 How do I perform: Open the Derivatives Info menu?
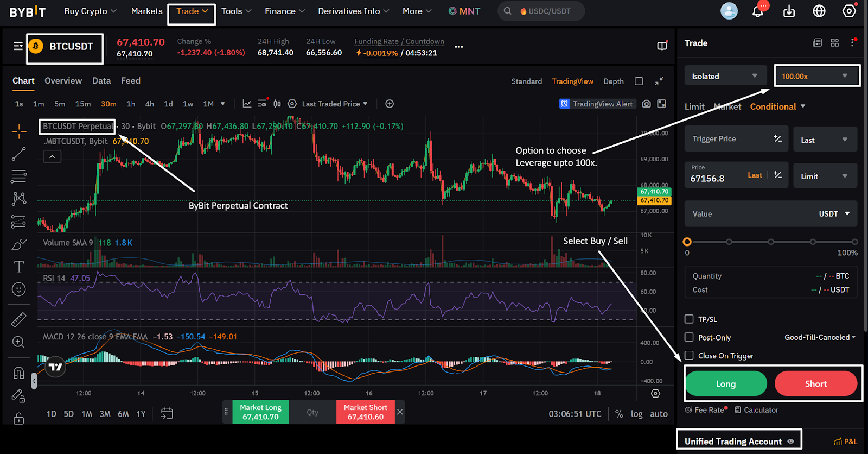click(x=354, y=11)
